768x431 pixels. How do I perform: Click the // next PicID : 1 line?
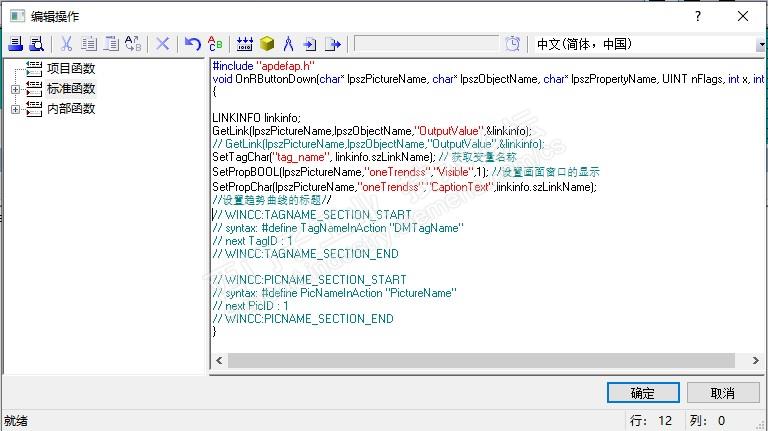[x=250, y=306]
